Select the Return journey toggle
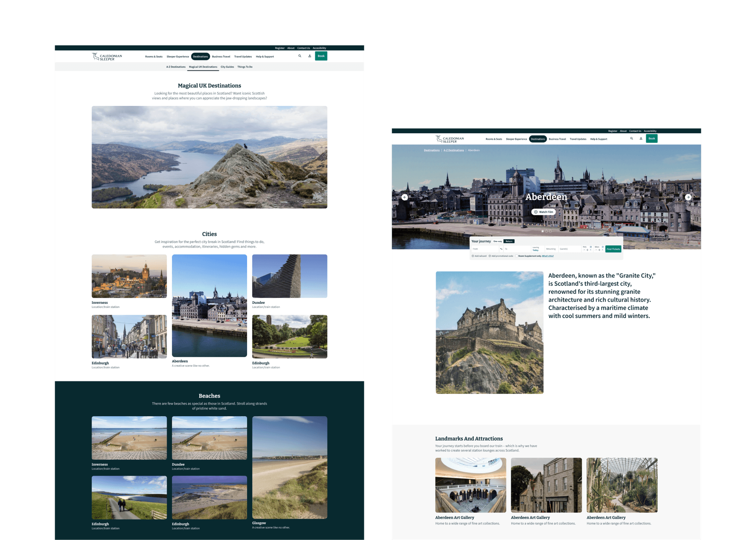The height and width of the screenshot is (540, 756). [509, 241]
